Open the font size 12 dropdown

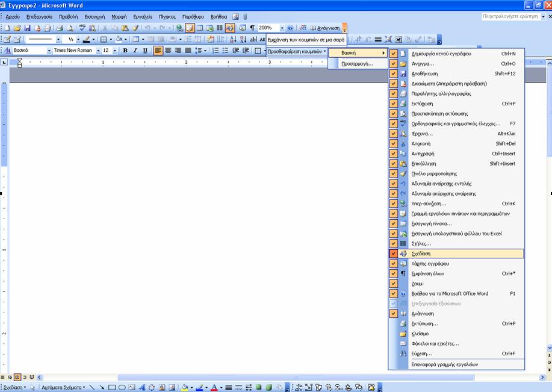[x=115, y=51]
